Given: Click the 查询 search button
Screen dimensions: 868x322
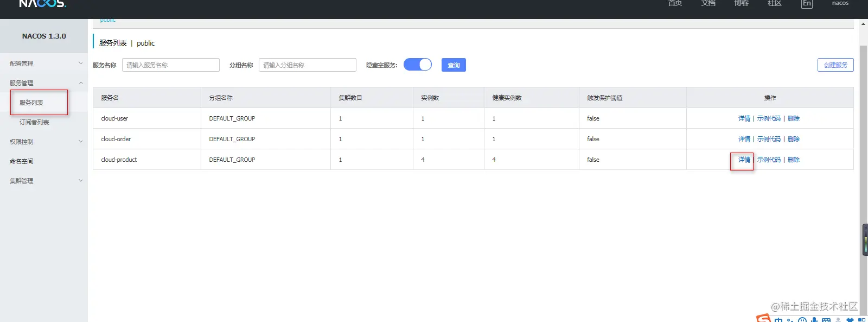Looking at the screenshot, I should point(454,65).
